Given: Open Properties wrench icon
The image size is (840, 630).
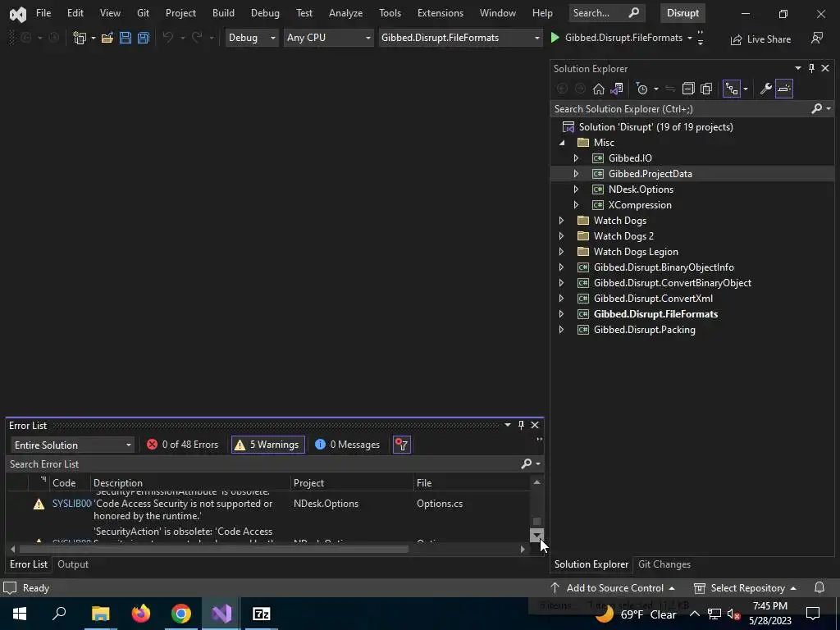Looking at the screenshot, I should click(766, 89).
